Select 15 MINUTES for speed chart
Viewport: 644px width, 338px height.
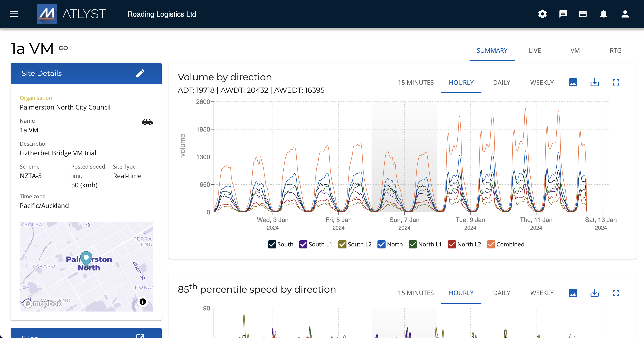415,293
